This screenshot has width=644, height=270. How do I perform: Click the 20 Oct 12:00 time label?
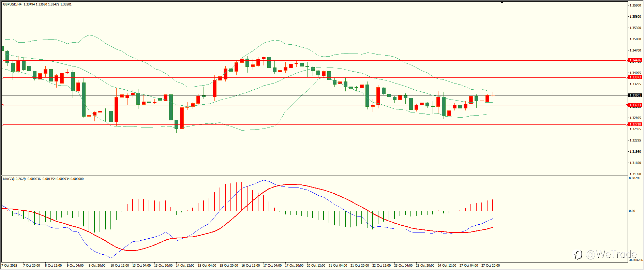[x=316, y=266]
